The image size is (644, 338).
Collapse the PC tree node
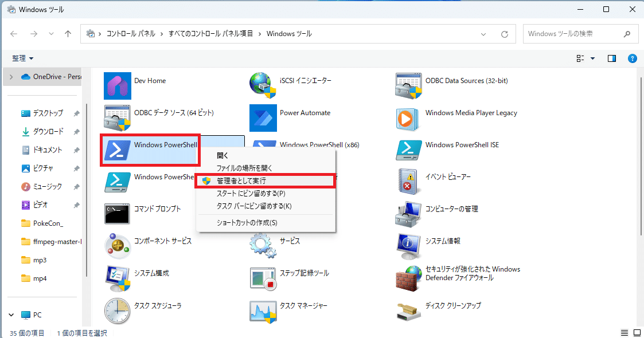coord(11,315)
